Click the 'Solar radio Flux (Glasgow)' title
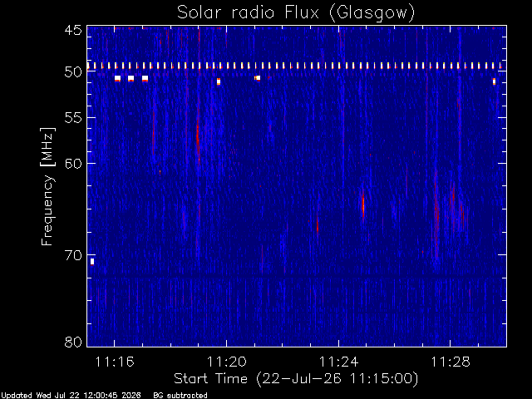 (296, 12)
